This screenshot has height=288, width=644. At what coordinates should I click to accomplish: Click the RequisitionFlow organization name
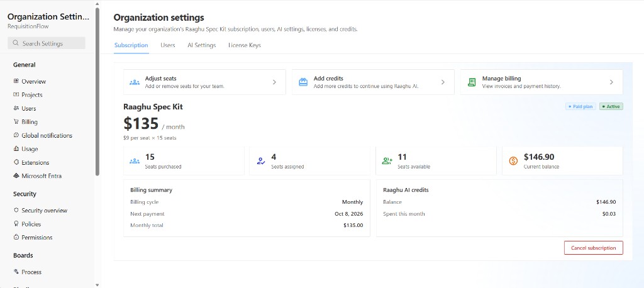(28, 26)
